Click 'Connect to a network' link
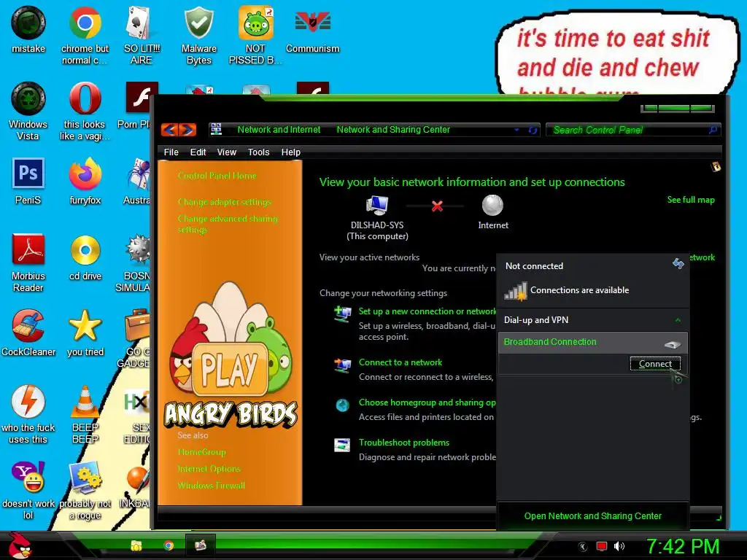 click(x=400, y=362)
